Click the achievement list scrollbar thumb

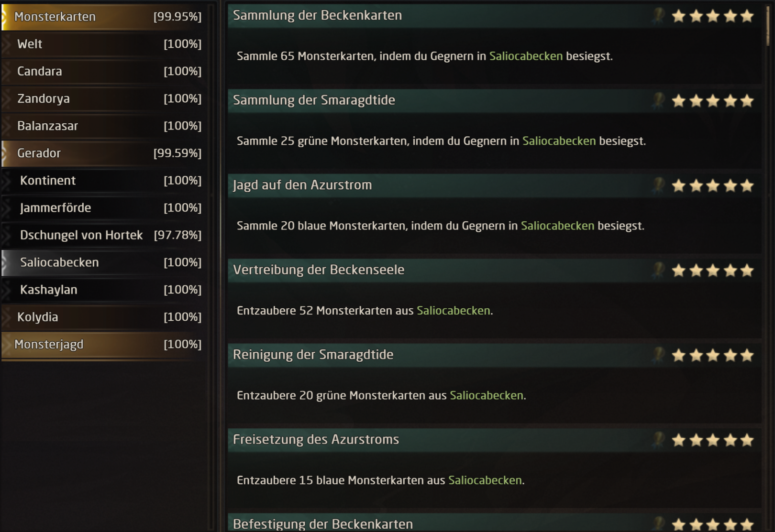(x=768, y=26)
